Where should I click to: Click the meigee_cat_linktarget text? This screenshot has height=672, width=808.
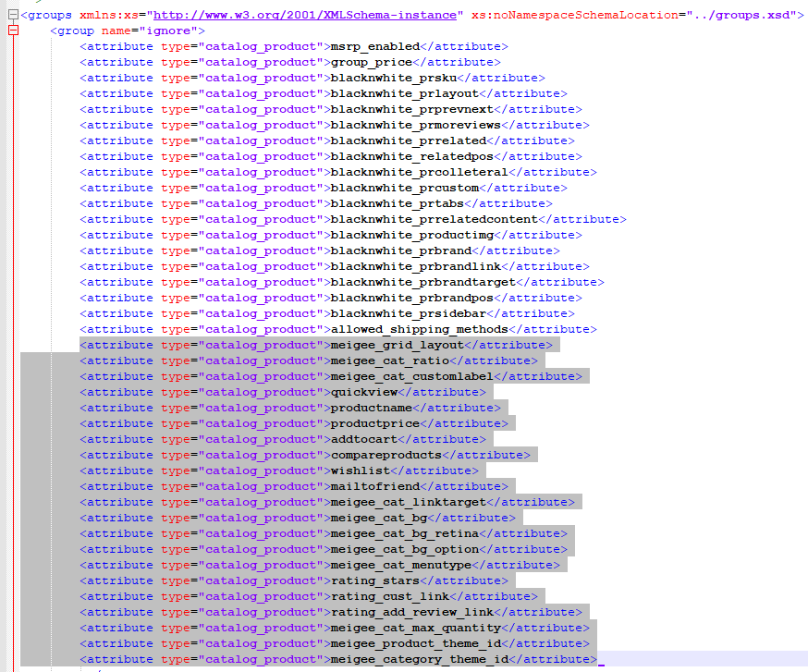tap(409, 503)
